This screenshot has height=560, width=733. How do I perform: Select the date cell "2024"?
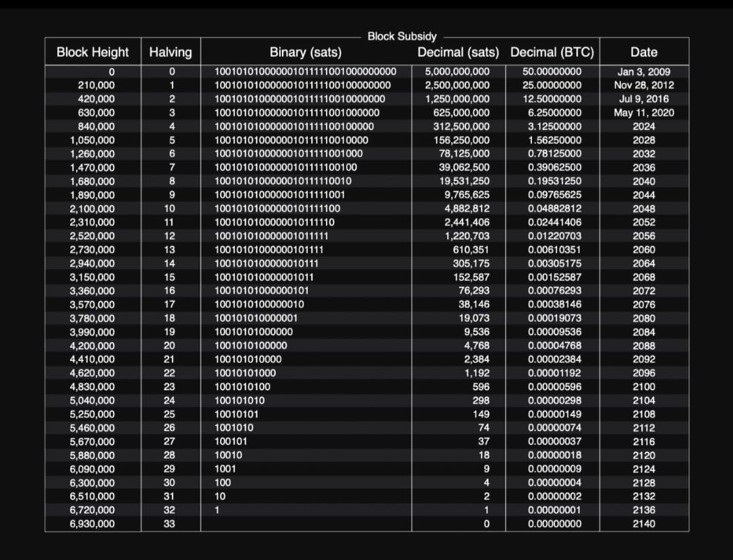tap(644, 126)
